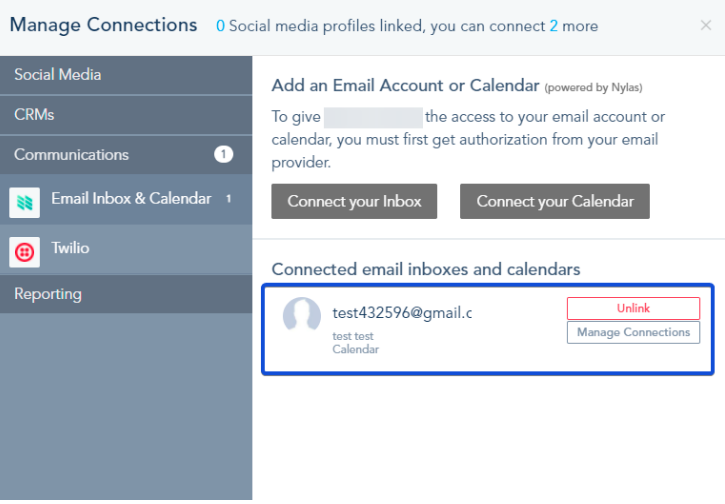Click the Calendar label under test test
The image size is (725, 504).
356,349
